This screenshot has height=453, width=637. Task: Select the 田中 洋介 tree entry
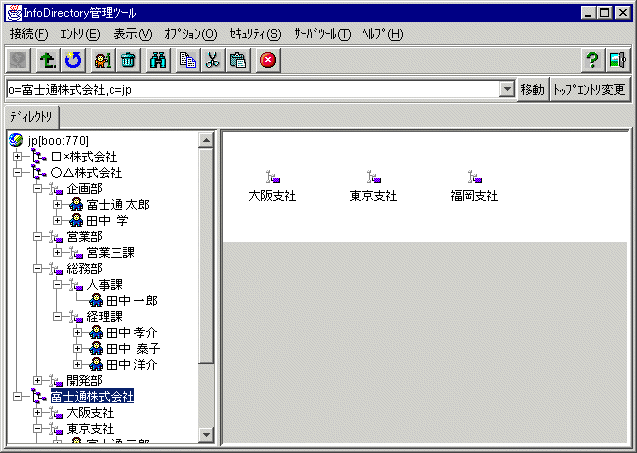tap(132, 364)
